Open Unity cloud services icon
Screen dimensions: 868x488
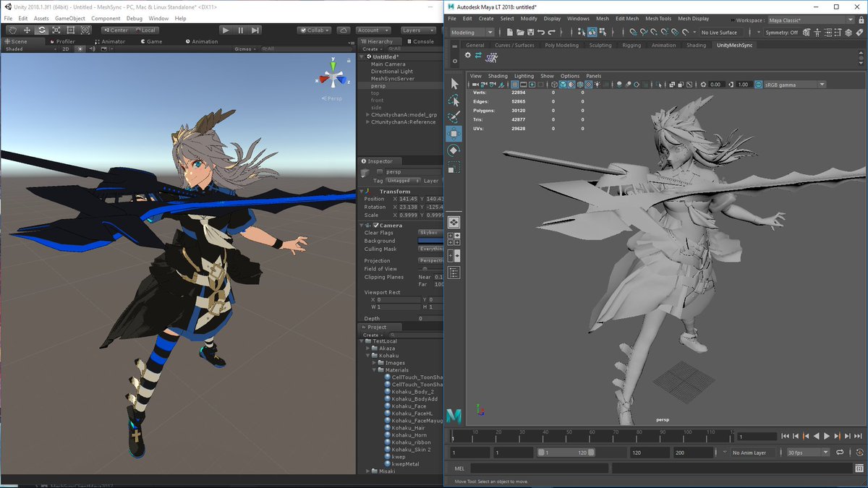click(343, 30)
